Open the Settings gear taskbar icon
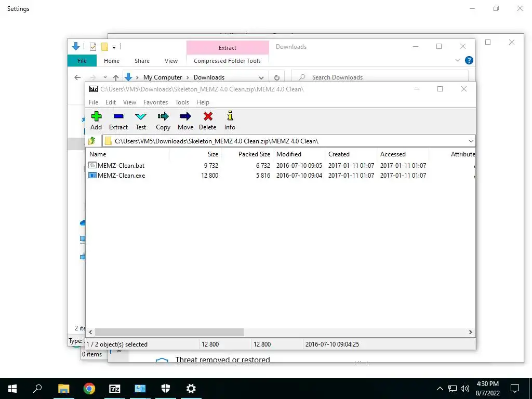The image size is (532, 399). [x=191, y=389]
